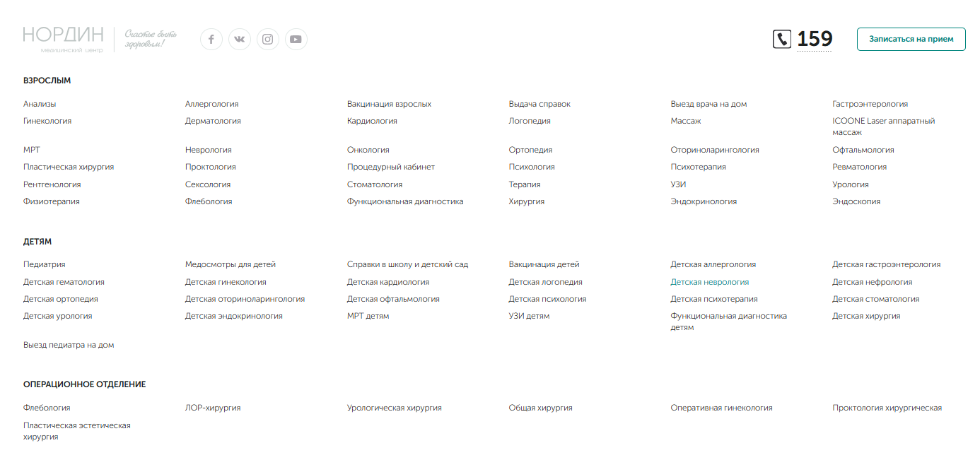The height and width of the screenshot is (472, 980).
Task: Open the Instagram social icon
Action: pyautogui.click(x=268, y=39)
